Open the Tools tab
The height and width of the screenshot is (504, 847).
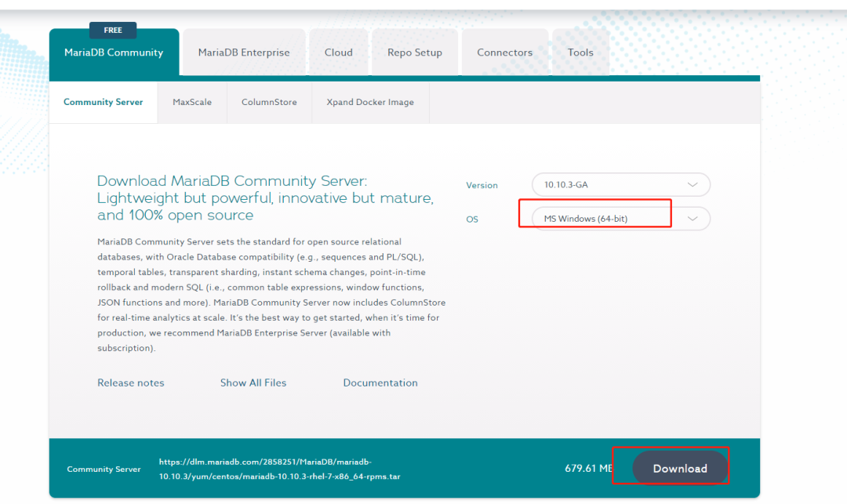tap(580, 53)
